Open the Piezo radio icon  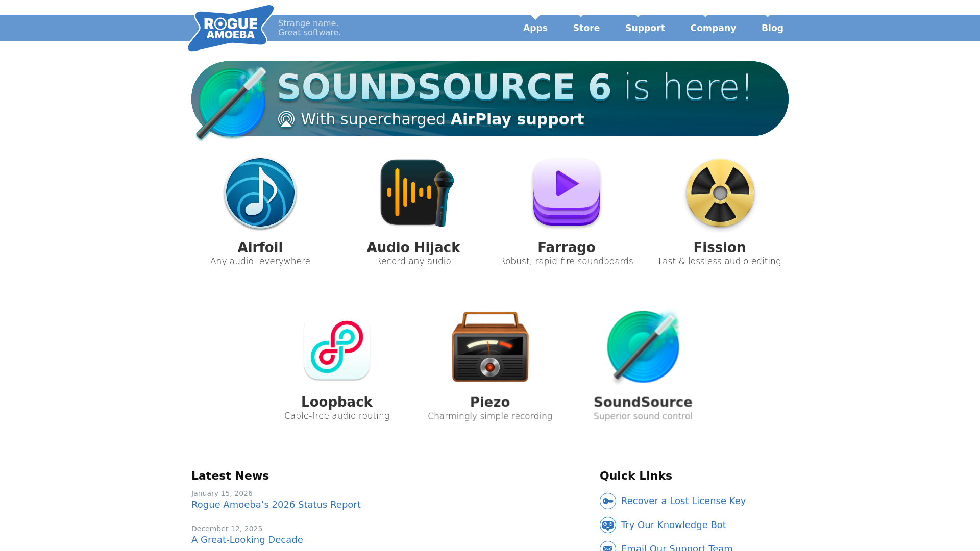point(490,347)
